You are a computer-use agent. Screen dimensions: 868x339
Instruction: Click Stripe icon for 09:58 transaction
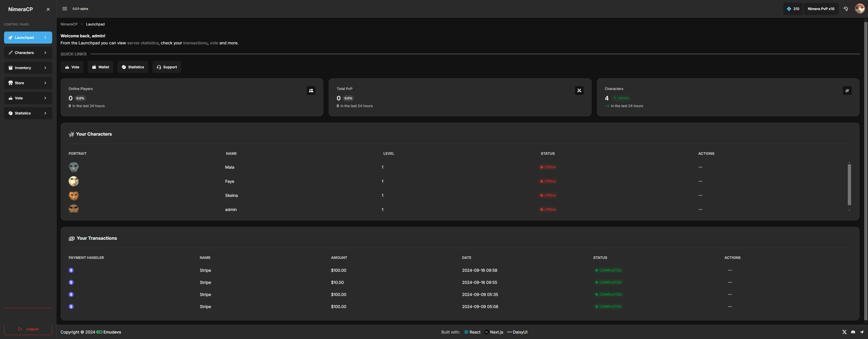click(71, 270)
